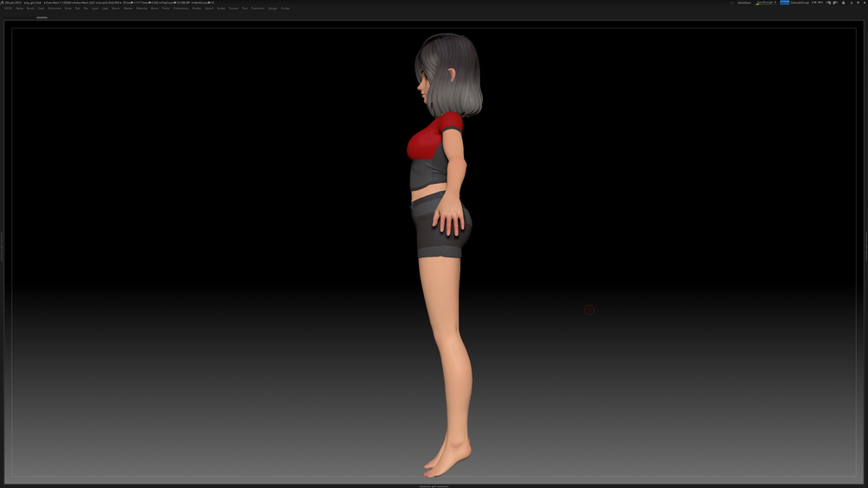Open the Zscript menu
Image resolution: width=868 pixels, height=488 pixels.
(x=285, y=9)
